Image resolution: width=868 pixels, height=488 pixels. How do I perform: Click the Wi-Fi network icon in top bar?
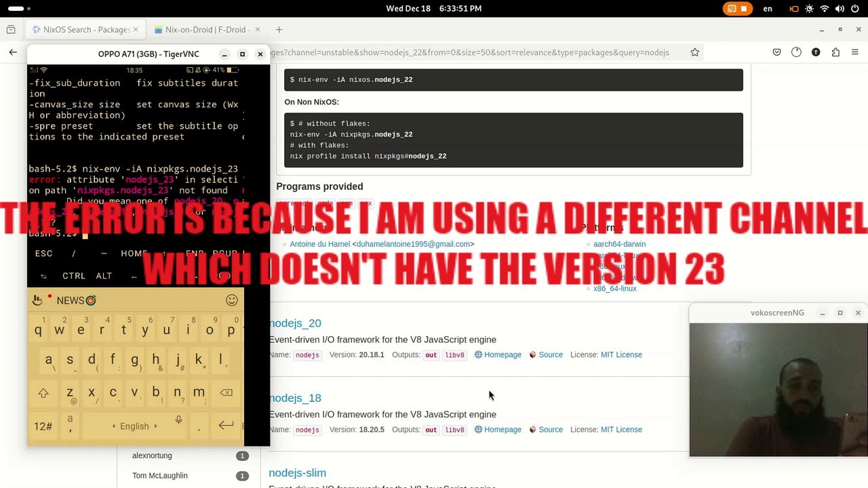825,9
